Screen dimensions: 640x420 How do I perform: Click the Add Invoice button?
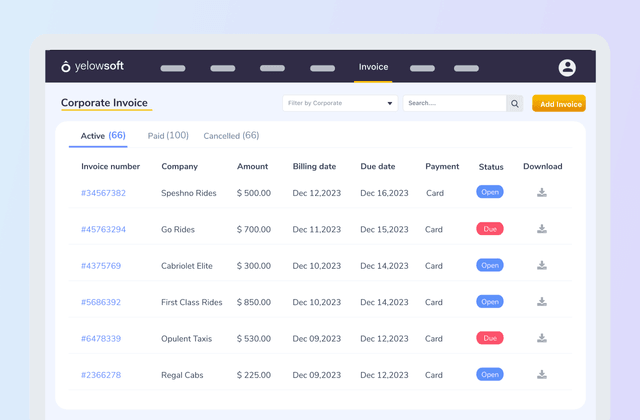(558, 104)
